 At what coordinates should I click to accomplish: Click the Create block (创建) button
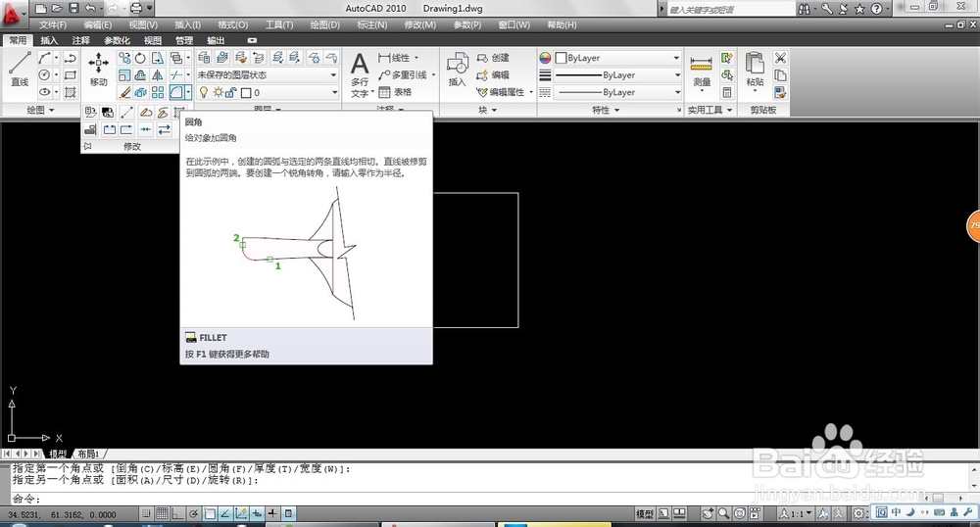(494, 58)
